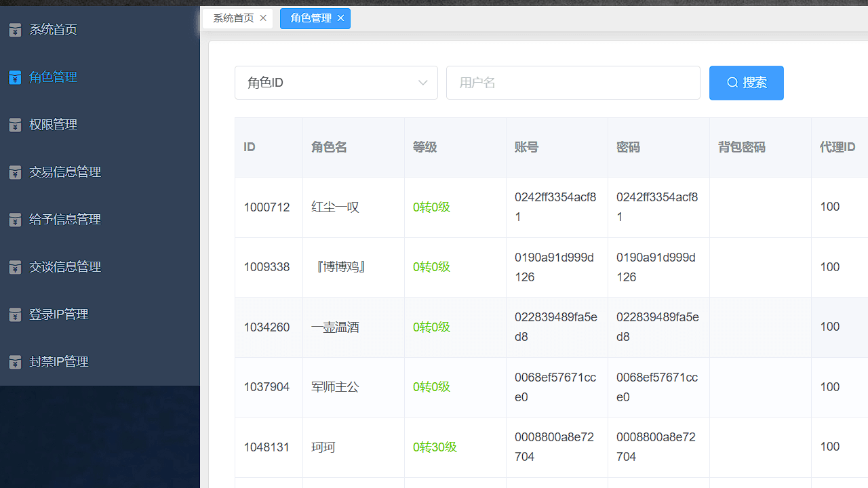Select the 角色管理 sidebar icon

pyautogui.click(x=15, y=77)
